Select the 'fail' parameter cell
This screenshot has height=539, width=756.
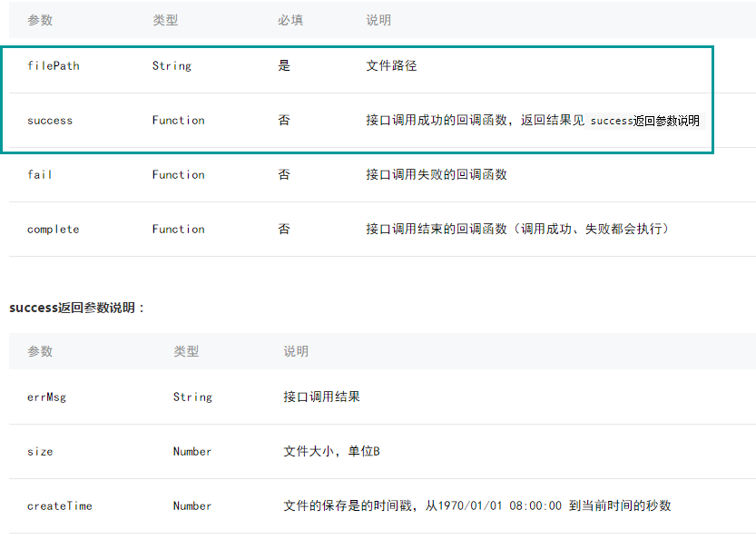click(40, 174)
